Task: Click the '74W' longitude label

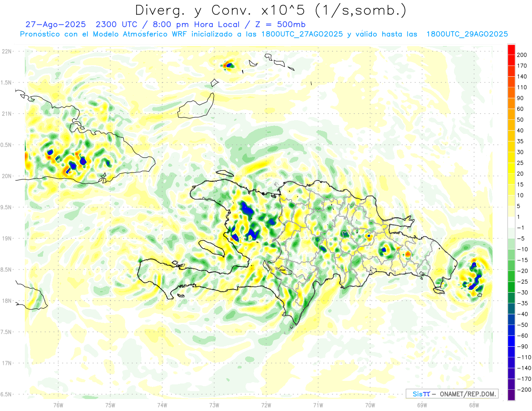Action: pos(162,405)
